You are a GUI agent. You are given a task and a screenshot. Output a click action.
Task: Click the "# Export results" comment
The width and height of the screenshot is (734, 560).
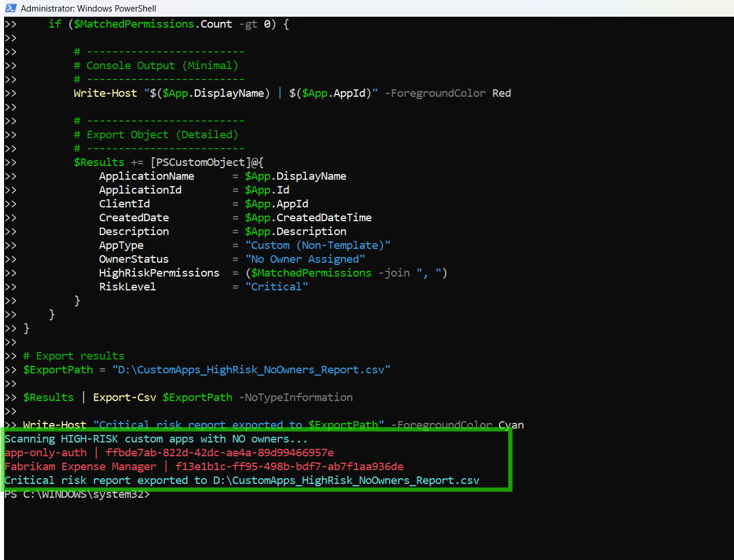(74, 356)
